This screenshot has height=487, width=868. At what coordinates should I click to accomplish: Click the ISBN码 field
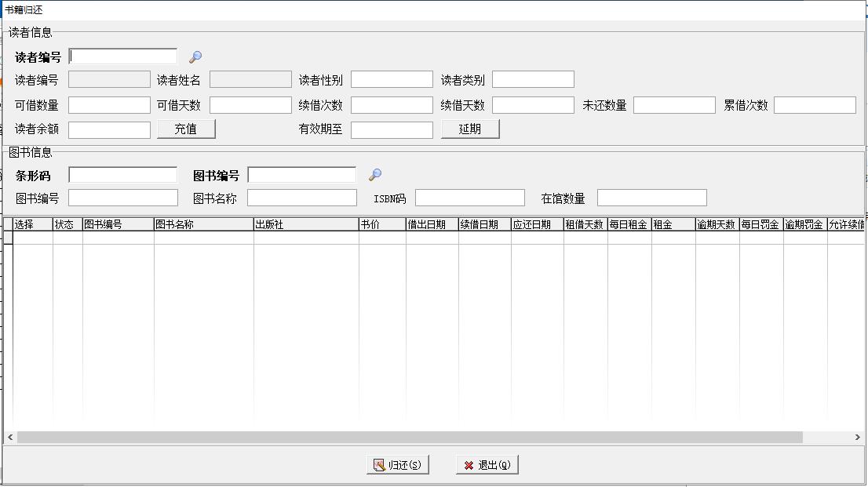(470, 198)
